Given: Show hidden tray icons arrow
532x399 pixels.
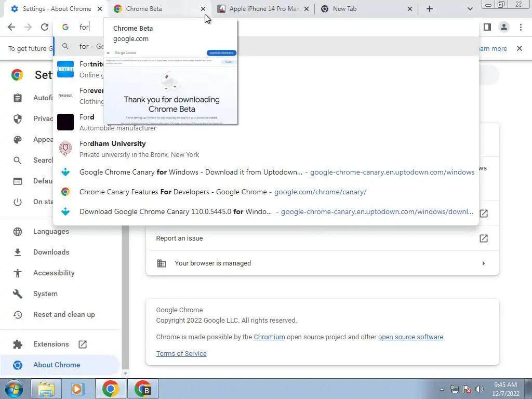Looking at the screenshot, I should (x=442, y=389).
